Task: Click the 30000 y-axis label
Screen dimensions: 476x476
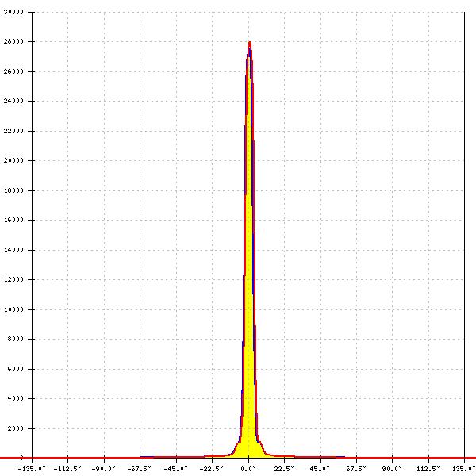Action: click(13, 12)
